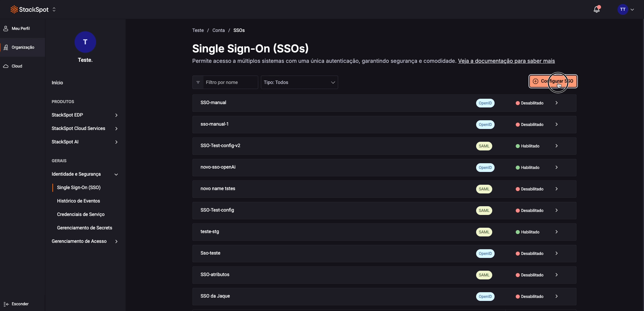Open the filter icon next to name search

(198, 82)
